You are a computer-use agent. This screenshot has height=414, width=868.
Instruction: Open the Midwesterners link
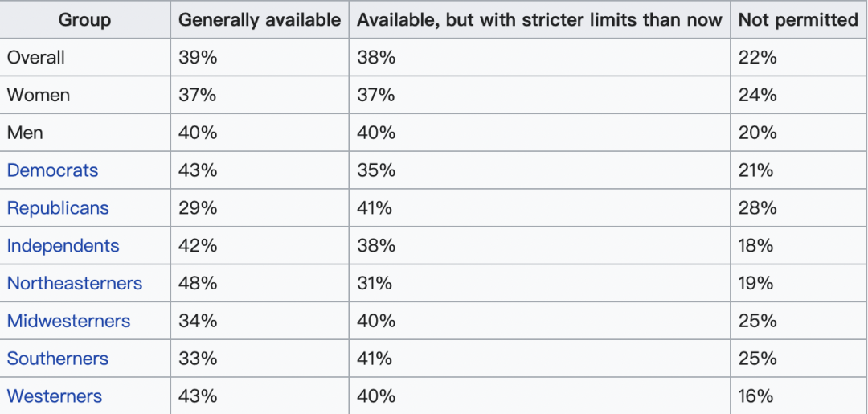click(68, 321)
